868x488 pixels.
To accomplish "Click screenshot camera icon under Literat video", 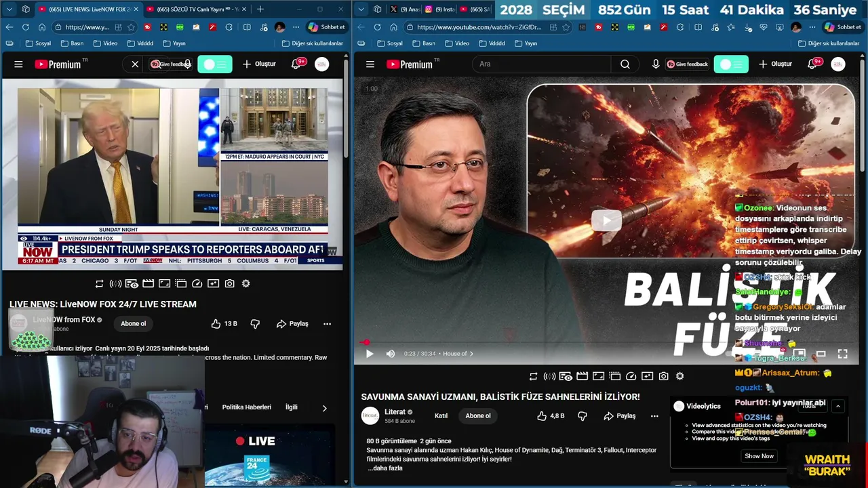I will click(x=664, y=376).
